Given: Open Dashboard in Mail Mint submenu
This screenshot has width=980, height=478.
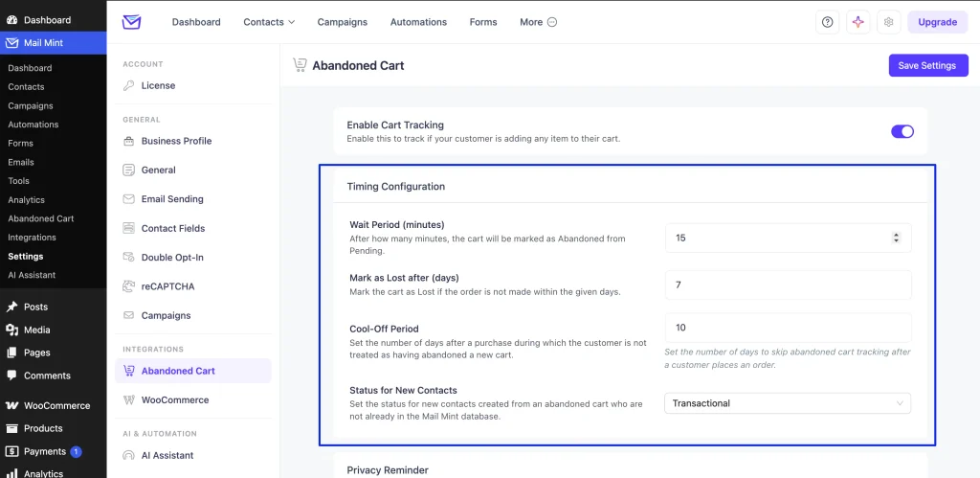Looking at the screenshot, I should (x=30, y=68).
